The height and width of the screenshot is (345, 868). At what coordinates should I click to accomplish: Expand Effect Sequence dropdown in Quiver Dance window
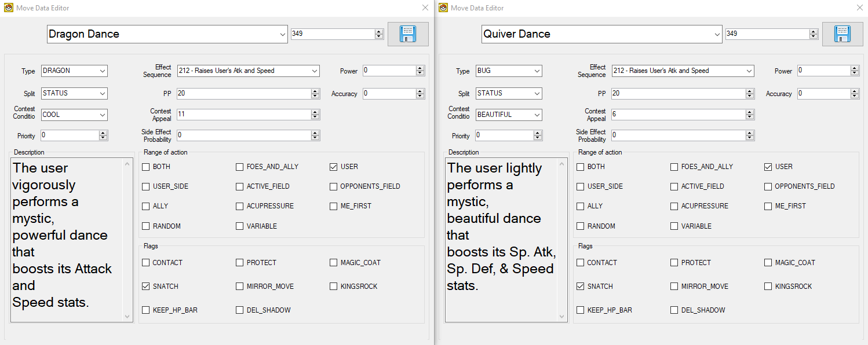click(749, 71)
